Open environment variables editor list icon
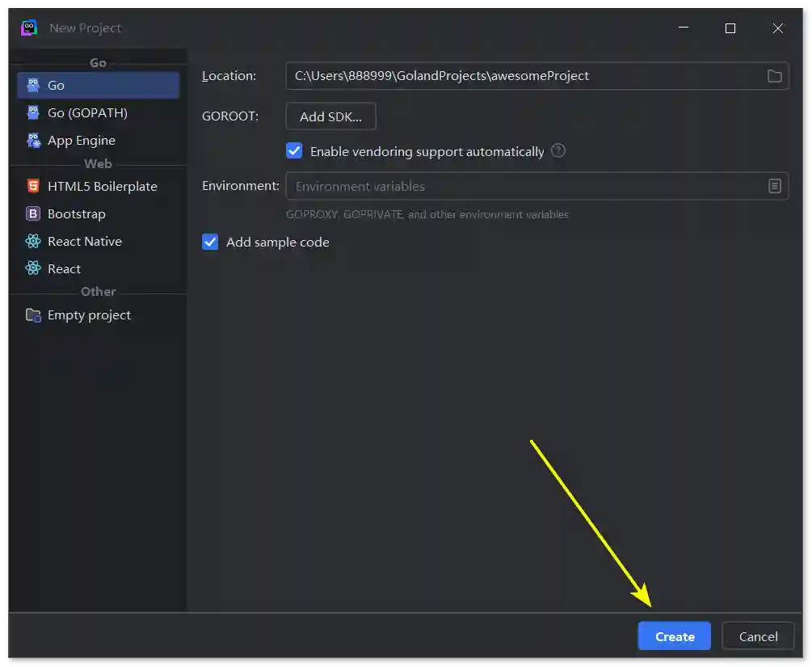812x667 pixels. click(x=774, y=186)
